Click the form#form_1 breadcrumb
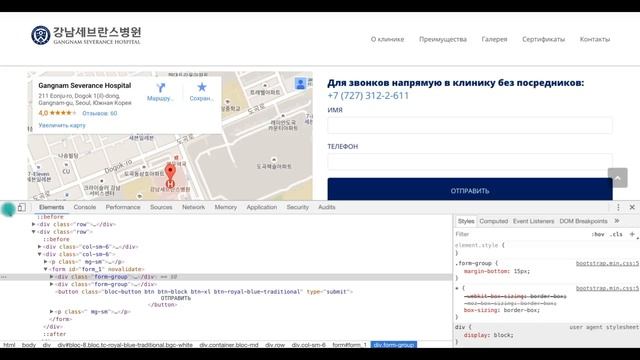 click(x=349, y=345)
